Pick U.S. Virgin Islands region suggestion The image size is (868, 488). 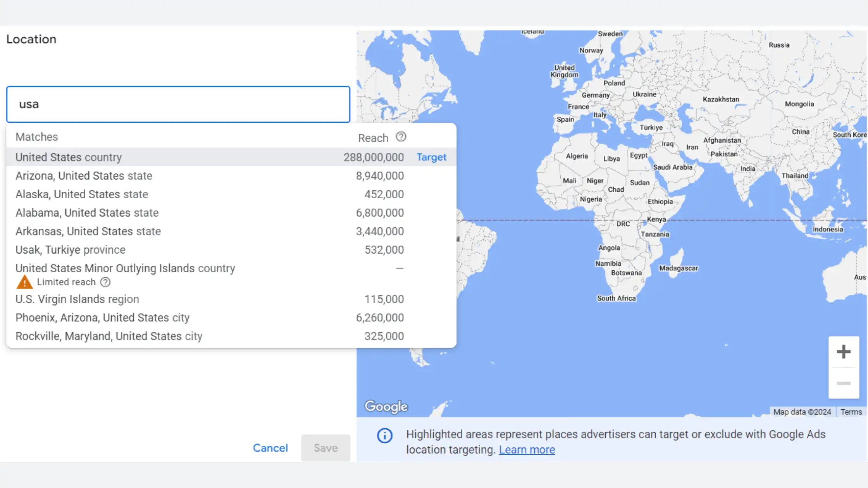pos(77,299)
